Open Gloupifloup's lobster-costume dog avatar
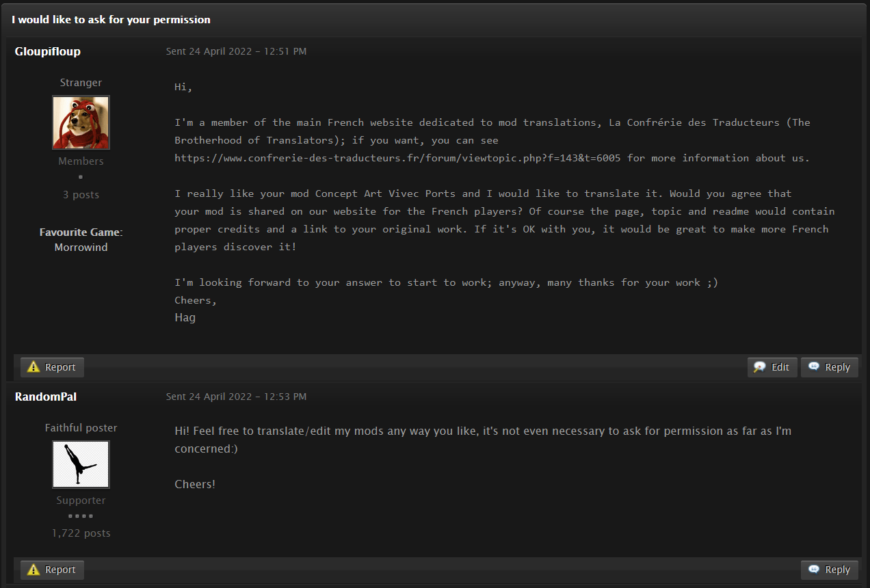Image resolution: width=870 pixels, height=588 pixels. (81, 122)
